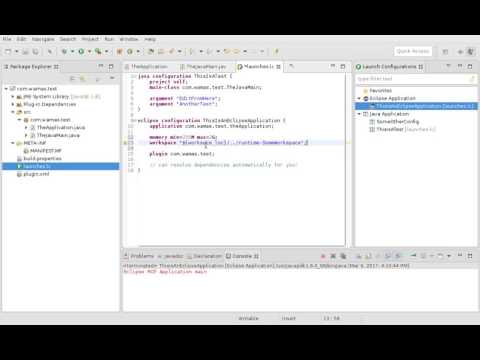Open the Run menu

pyautogui.click(x=109, y=39)
